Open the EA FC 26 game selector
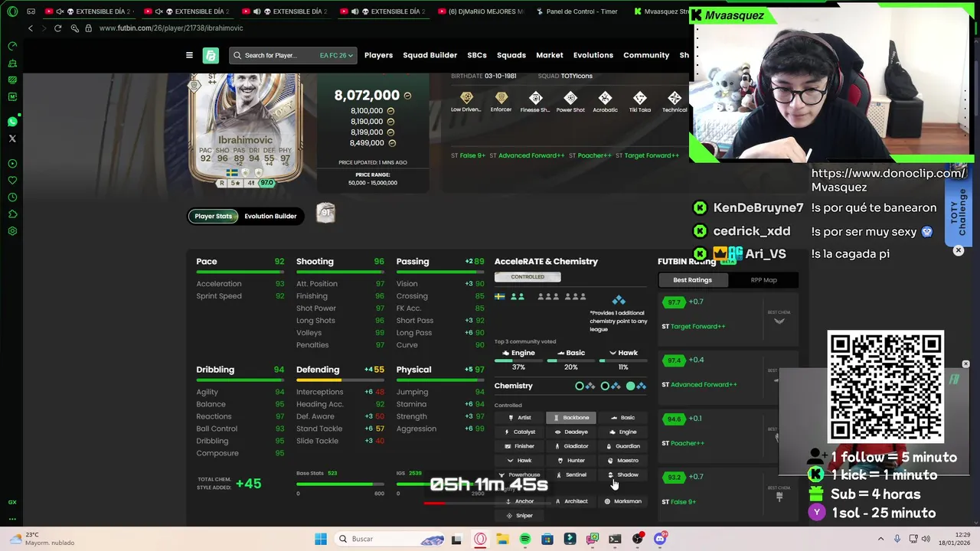The image size is (980, 551). click(336, 55)
